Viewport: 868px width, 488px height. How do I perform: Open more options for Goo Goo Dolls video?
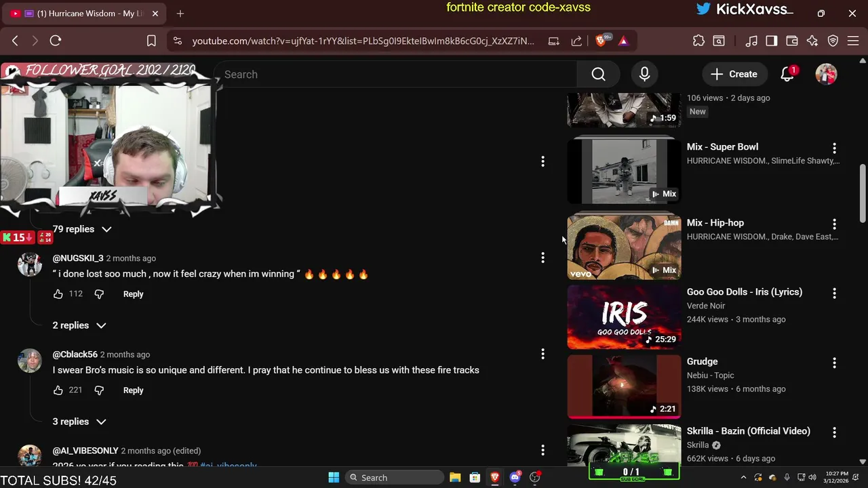coord(834,293)
